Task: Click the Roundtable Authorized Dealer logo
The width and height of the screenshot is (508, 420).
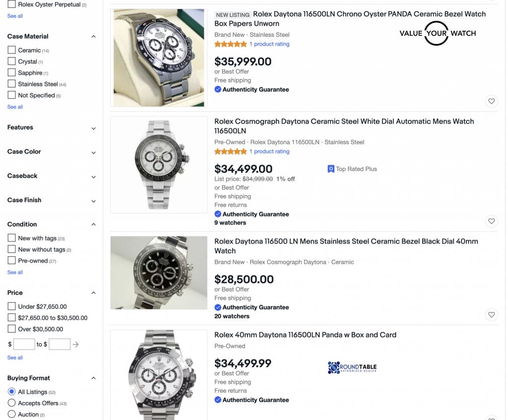Action: (352, 368)
